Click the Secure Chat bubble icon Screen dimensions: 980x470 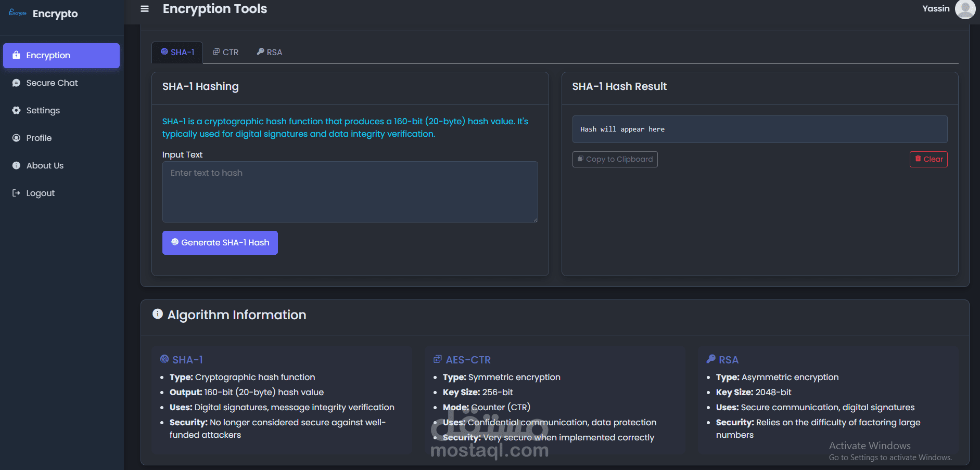(16, 83)
